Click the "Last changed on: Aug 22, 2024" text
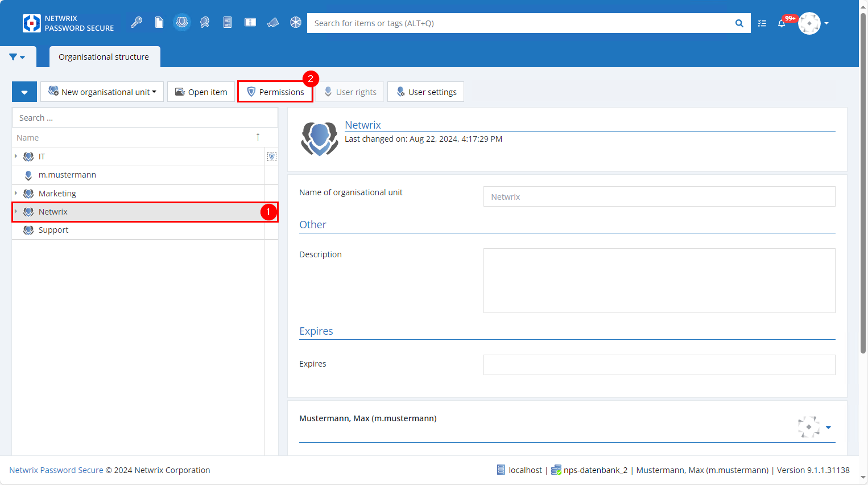Screen dimensions: 868x485 pyautogui.click(x=423, y=139)
